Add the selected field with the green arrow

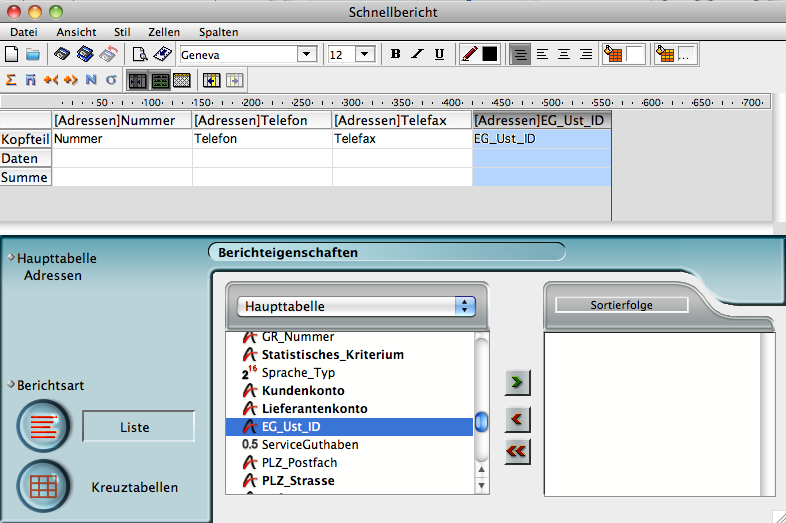[517, 383]
